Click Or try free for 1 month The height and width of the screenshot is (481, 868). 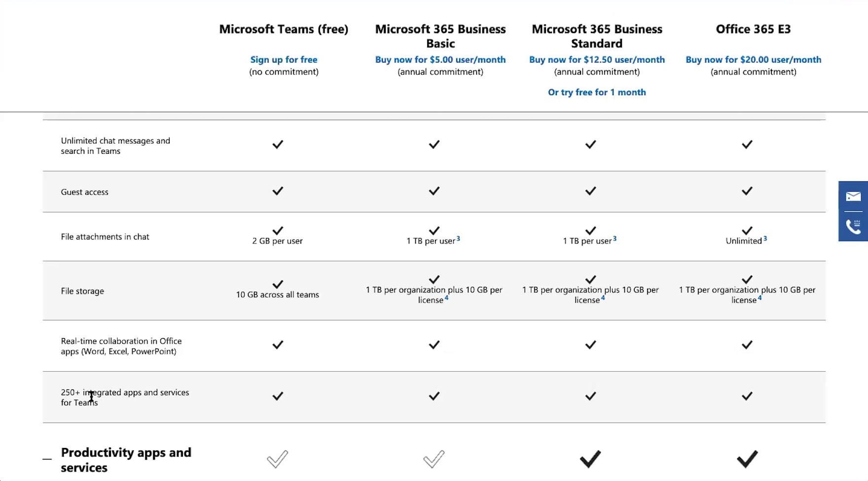click(597, 92)
